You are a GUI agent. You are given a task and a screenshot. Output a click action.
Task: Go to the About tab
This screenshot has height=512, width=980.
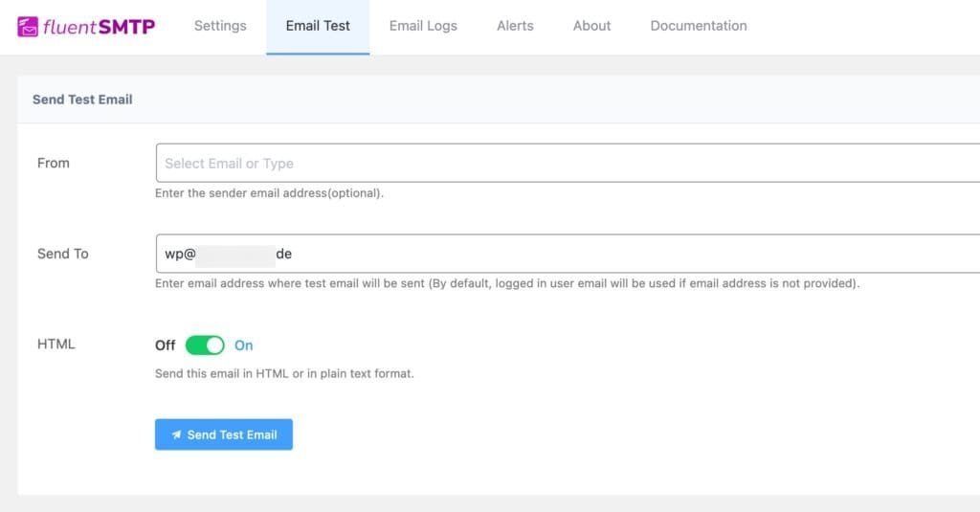(591, 26)
